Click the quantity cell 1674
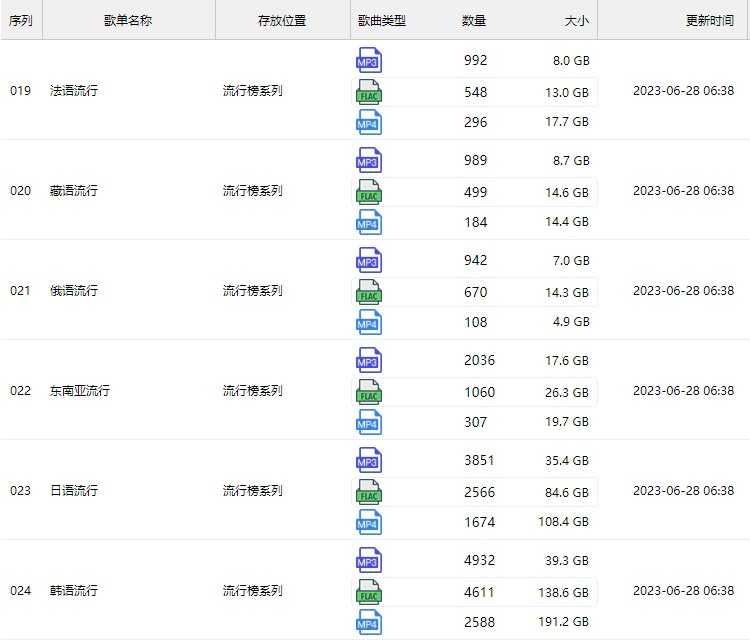This screenshot has width=750, height=640. (479, 522)
